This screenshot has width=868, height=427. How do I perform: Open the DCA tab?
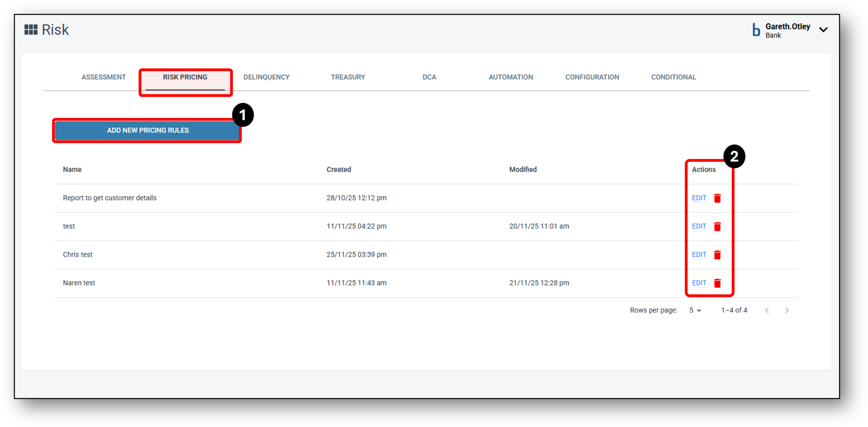click(429, 77)
